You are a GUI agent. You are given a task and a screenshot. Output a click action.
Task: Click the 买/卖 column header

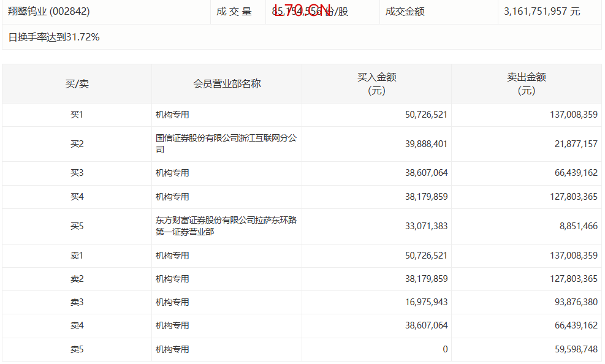77,83
